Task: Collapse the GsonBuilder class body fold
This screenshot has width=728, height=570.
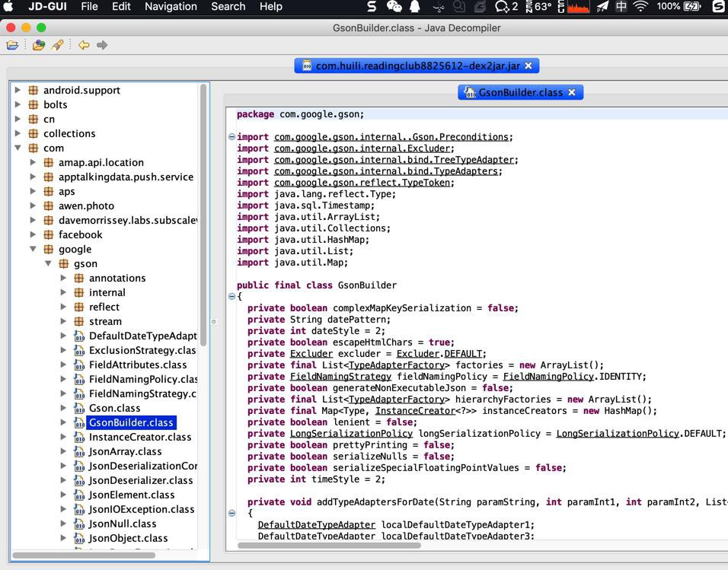Action: (231, 296)
